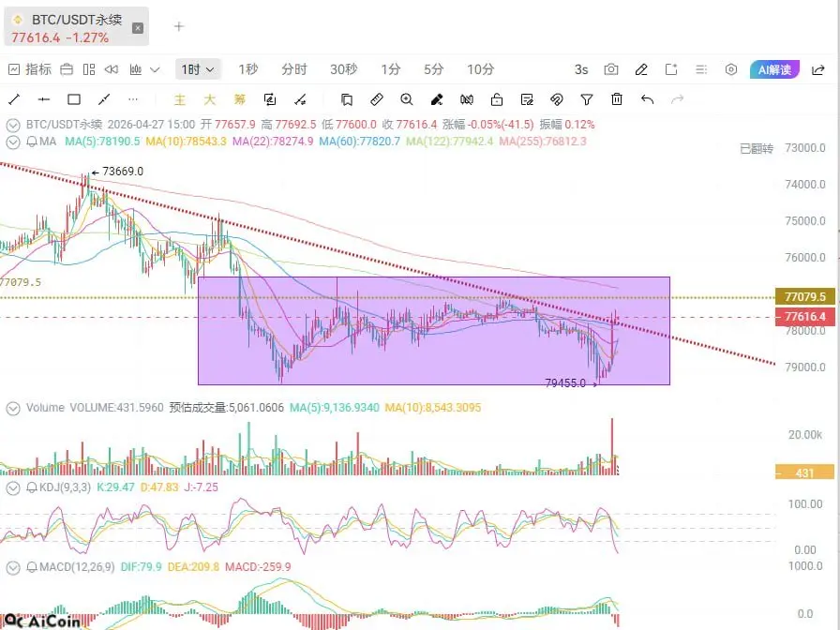840x630 pixels.
Task: Click the share export icon
Action: tap(818, 69)
